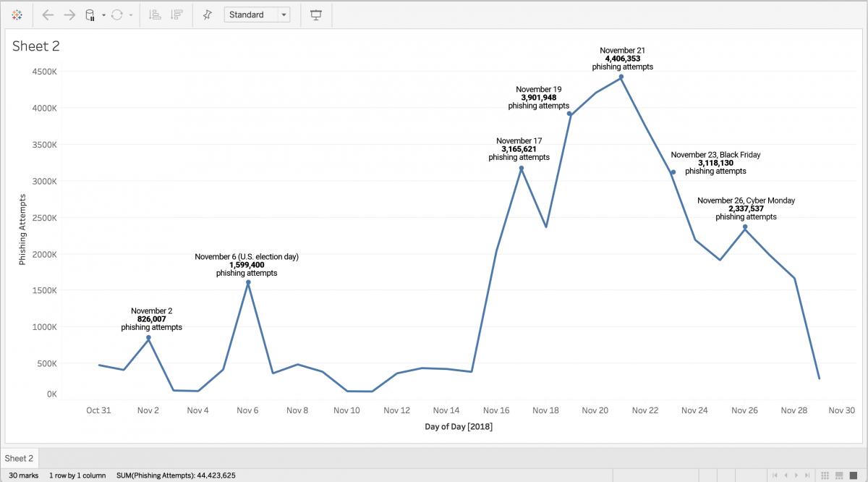Click the Pause Auto Updates data source icon
Viewport: 868px width, 482px height.
[90, 14]
